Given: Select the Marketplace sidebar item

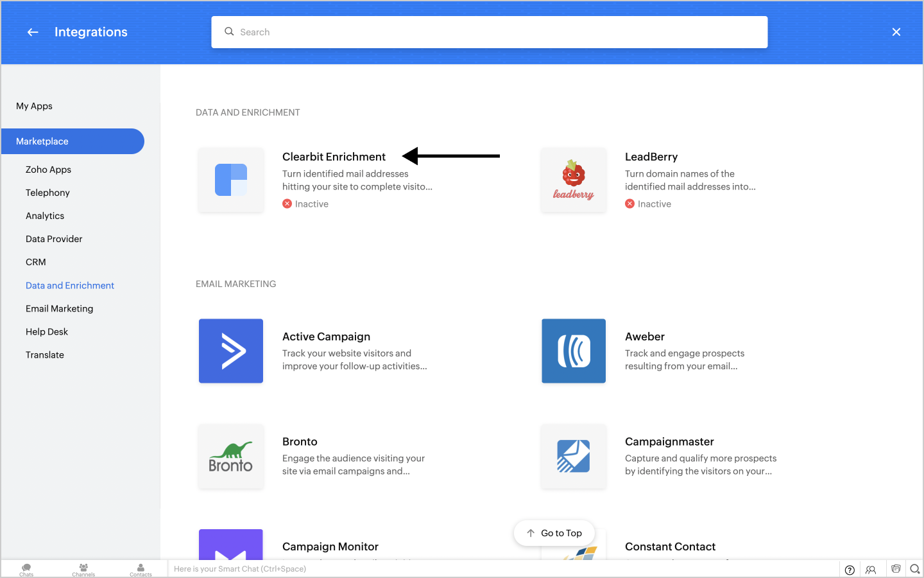Looking at the screenshot, I should 73,141.
